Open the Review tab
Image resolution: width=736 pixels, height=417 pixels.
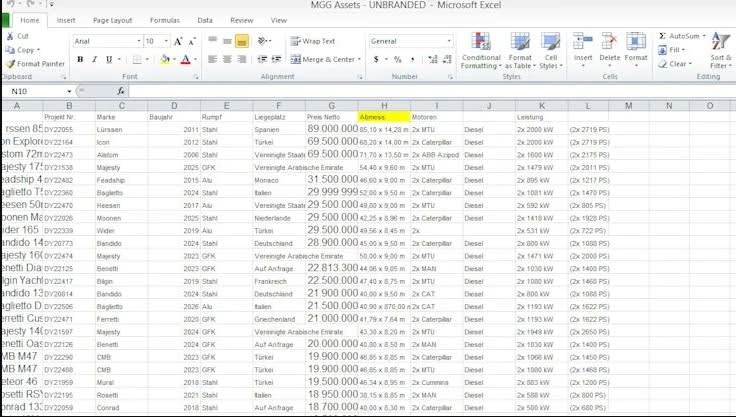(242, 21)
